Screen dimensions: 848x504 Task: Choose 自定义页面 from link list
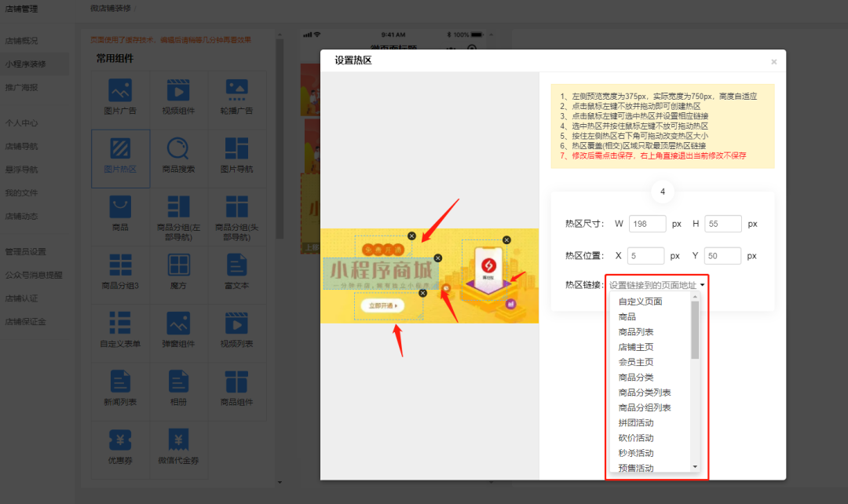(x=641, y=301)
